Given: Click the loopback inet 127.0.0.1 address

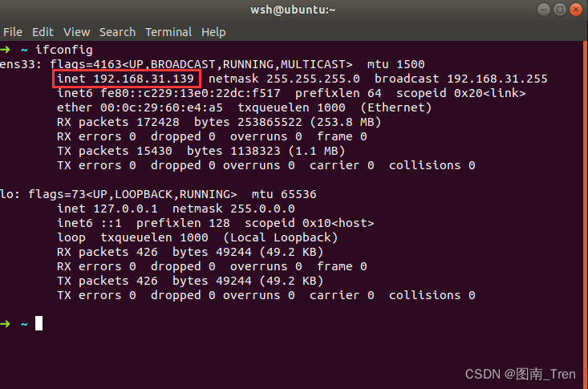Looking at the screenshot, I should [125, 209].
